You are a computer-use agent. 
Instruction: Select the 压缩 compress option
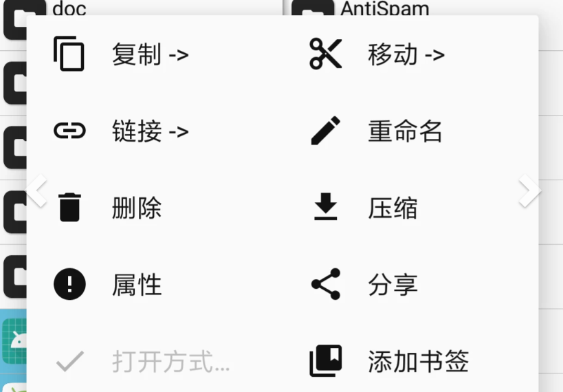tap(393, 208)
